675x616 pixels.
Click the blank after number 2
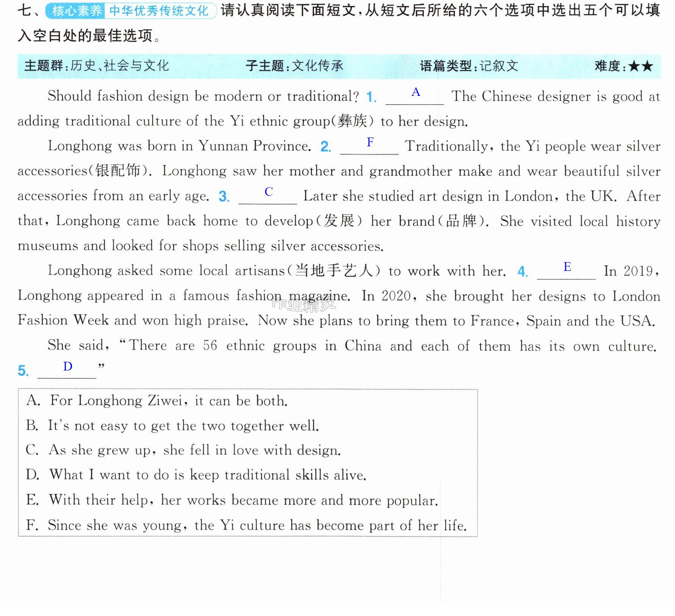point(369,147)
